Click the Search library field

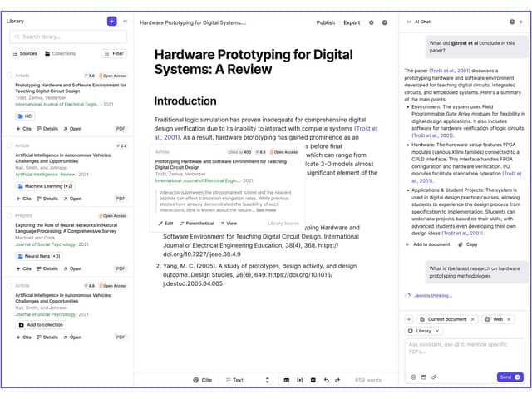point(68,37)
